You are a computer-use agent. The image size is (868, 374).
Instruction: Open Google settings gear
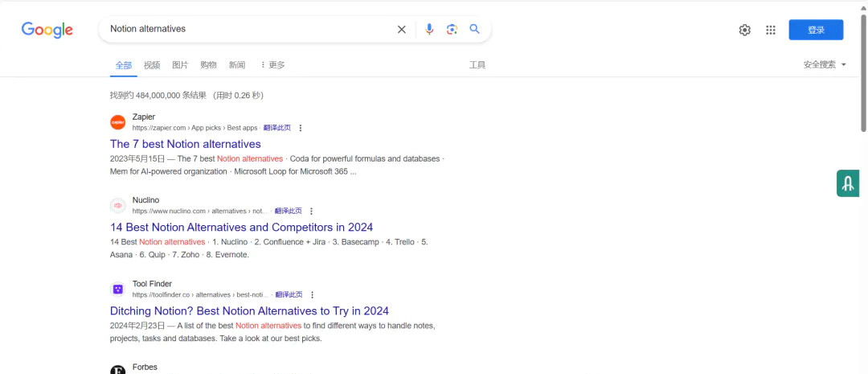[x=744, y=30]
